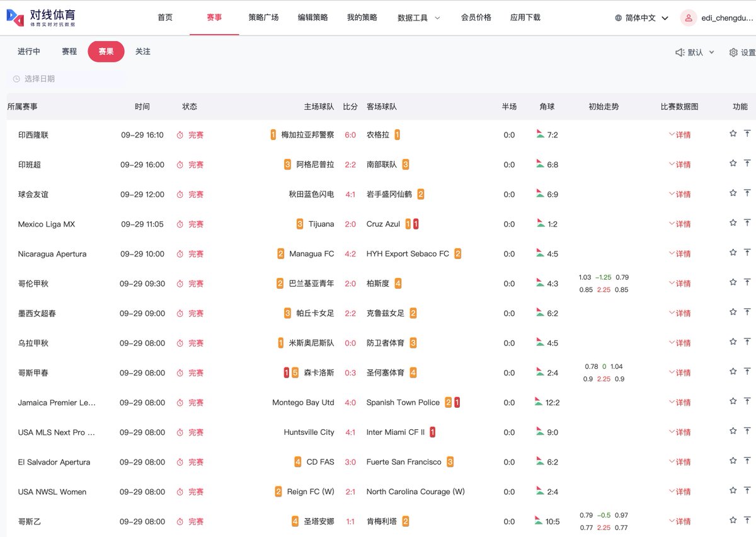
Task: Click the 4:0 score for Montego Bay Utd
Action: point(350,403)
